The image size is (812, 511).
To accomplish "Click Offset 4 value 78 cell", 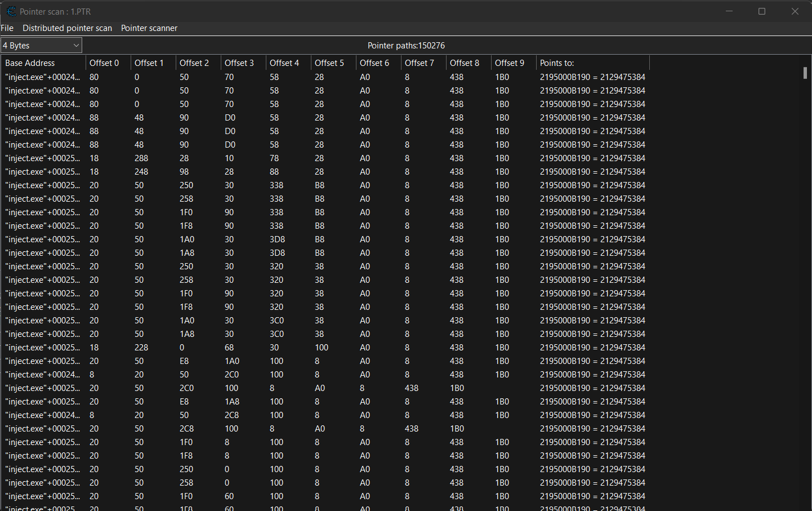I will coord(274,158).
